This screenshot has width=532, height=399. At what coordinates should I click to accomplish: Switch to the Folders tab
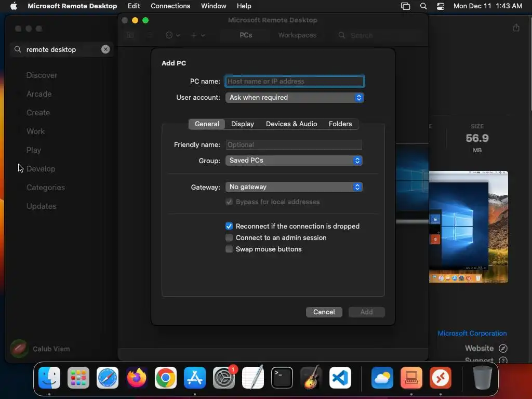click(340, 124)
